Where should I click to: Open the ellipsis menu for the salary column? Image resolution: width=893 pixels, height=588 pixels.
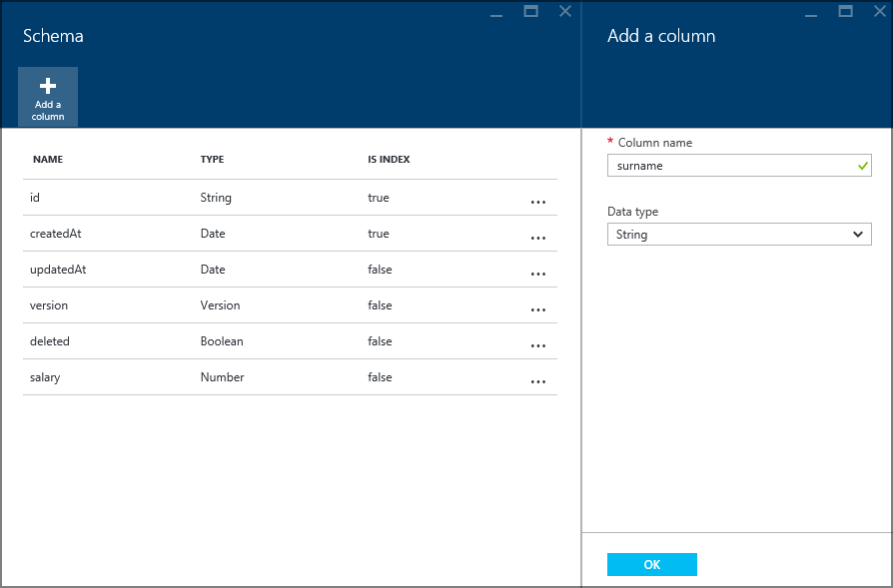(538, 381)
